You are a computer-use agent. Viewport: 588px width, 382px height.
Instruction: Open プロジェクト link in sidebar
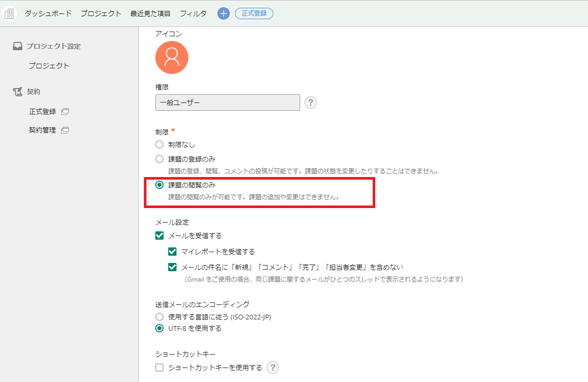49,66
